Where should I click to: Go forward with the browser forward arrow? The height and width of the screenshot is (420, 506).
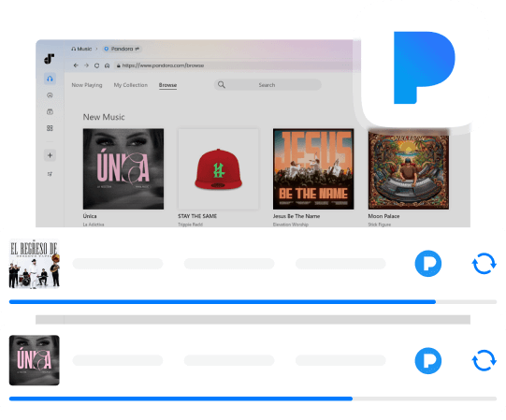[86, 65]
